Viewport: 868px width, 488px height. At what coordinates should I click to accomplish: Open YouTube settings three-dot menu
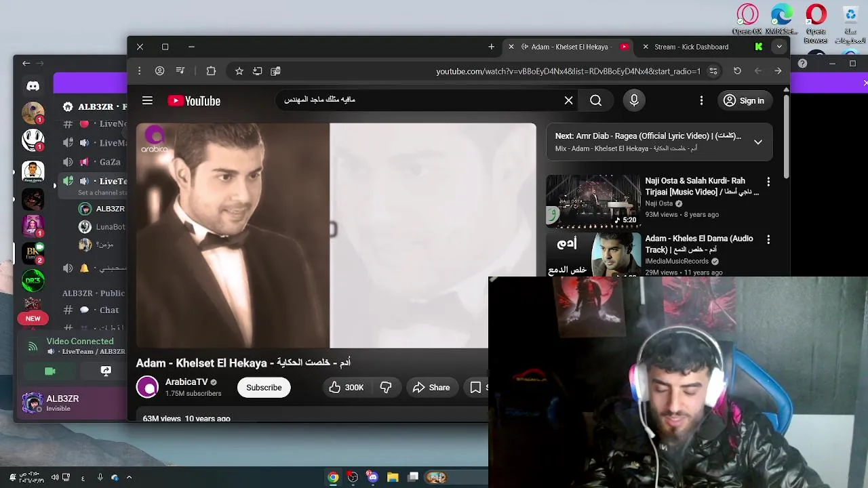(x=701, y=100)
